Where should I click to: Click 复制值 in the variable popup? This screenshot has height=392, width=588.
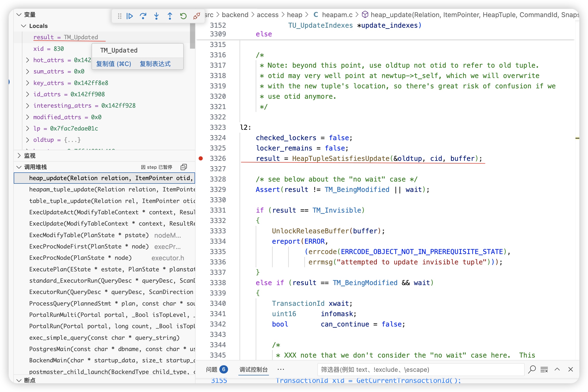(114, 64)
